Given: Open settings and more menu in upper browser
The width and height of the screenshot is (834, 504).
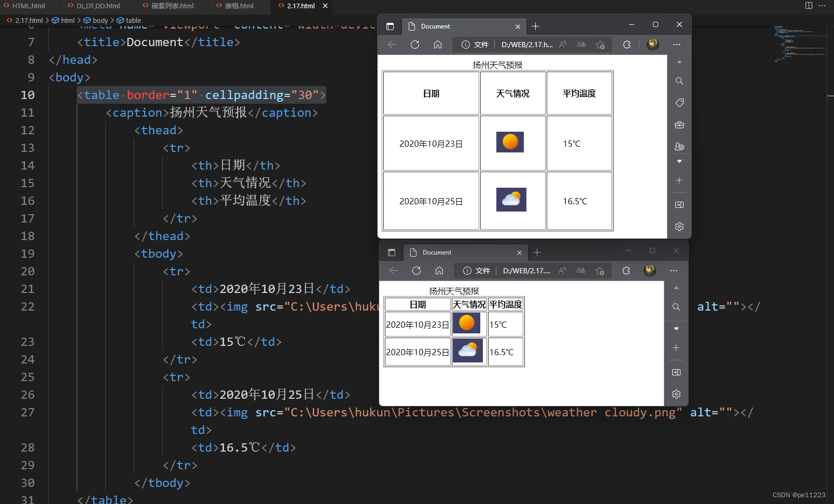Looking at the screenshot, I should [x=677, y=45].
